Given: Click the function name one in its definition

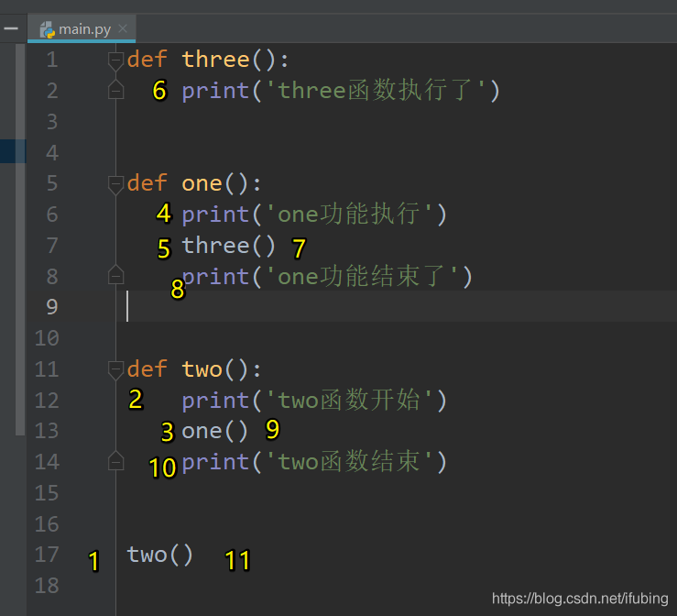Looking at the screenshot, I should point(202,184).
